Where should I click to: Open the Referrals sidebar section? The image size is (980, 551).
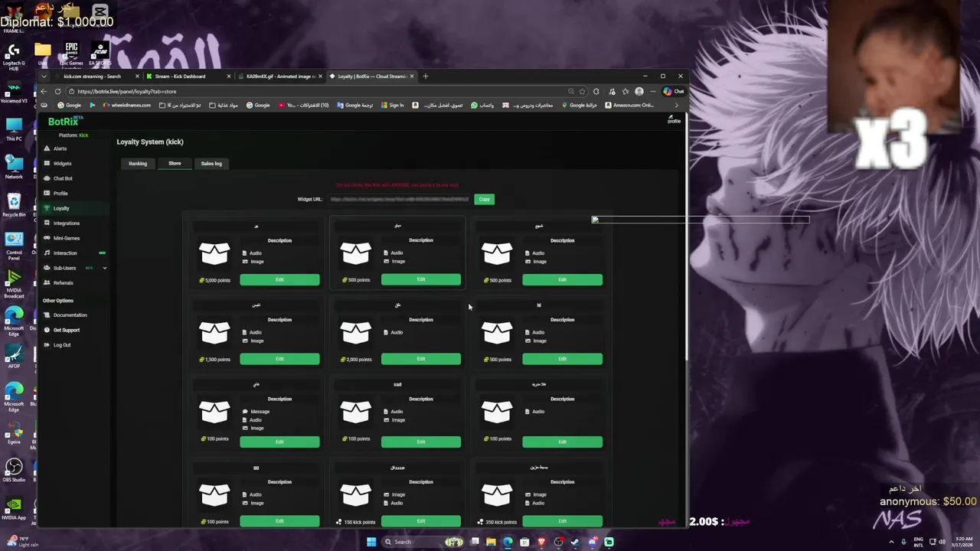pos(63,282)
